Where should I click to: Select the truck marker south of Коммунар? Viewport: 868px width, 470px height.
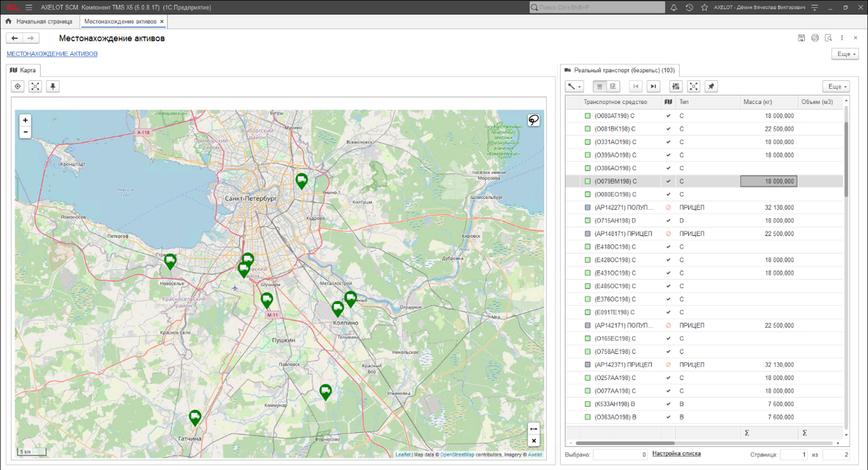coord(326,392)
